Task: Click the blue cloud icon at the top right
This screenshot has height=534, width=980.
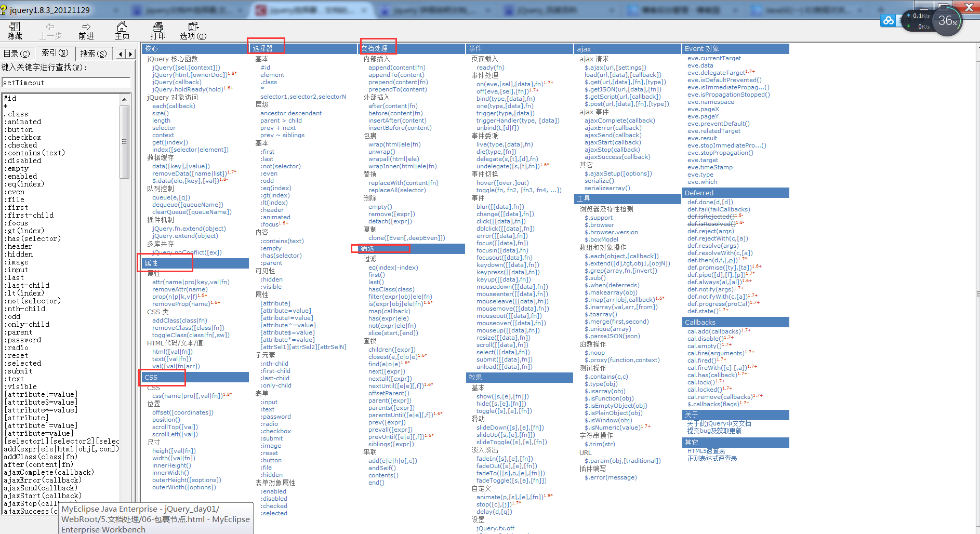Action: tap(888, 21)
